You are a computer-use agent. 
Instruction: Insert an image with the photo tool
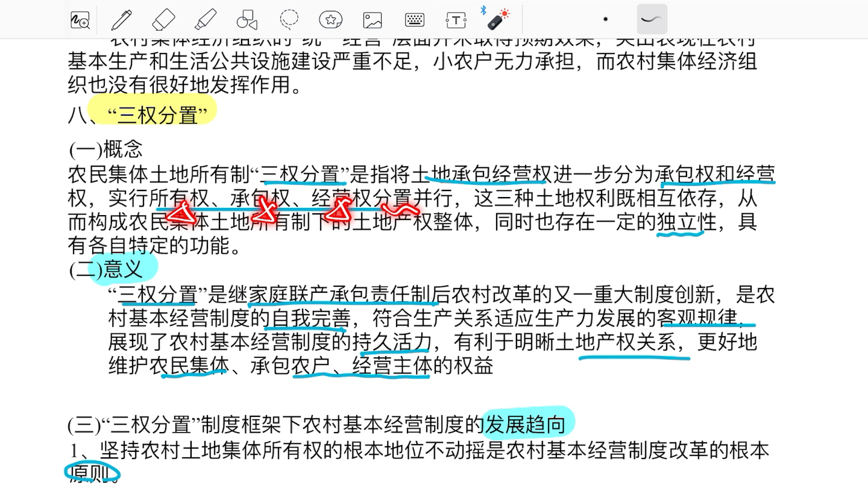(373, 20)
